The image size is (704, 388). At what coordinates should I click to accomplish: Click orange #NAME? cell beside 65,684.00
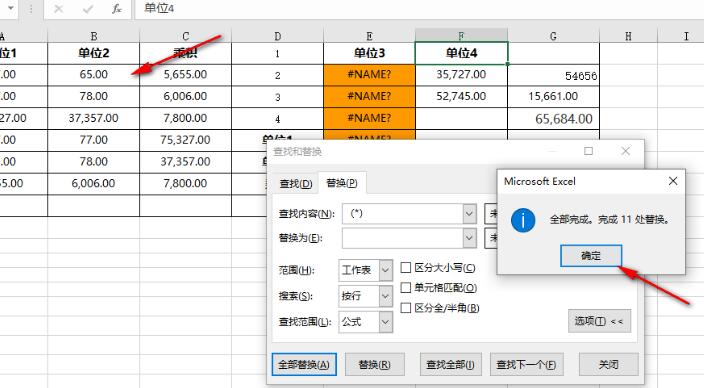click(x=369, y=119)
